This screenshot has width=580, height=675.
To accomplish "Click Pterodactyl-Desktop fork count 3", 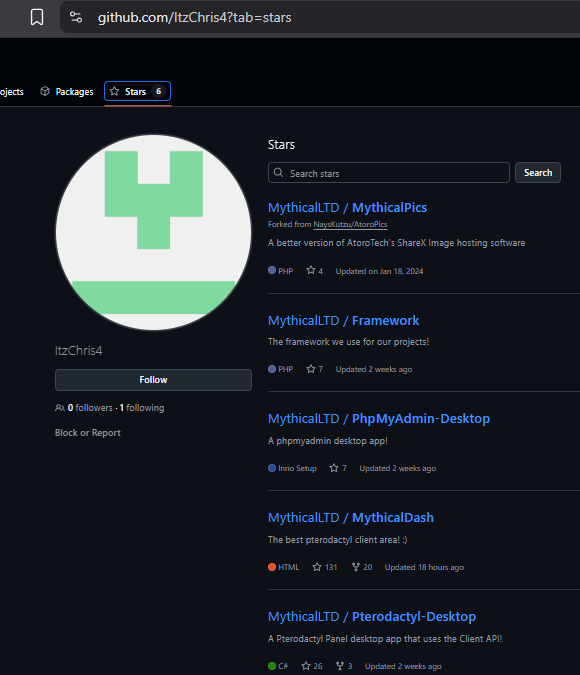I will 344,666.
